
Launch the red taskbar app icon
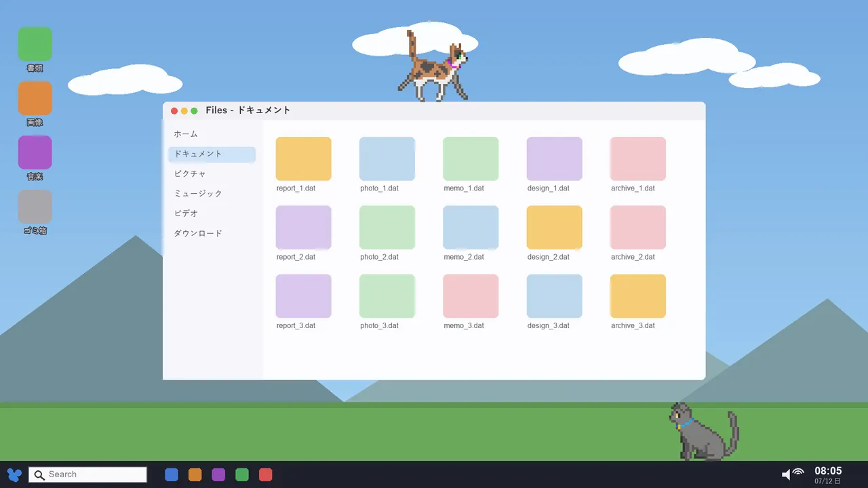266,474
